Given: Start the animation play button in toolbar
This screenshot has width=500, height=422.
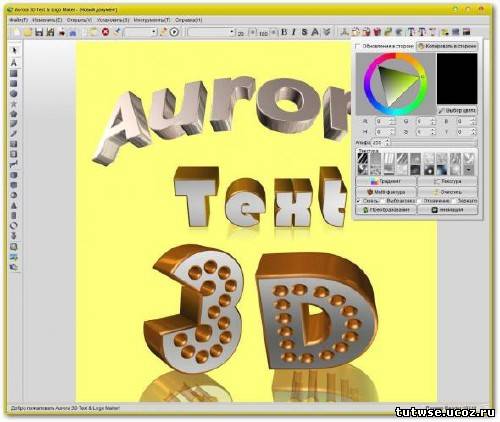Looking at the screenshot, I should tap(174, 32).
